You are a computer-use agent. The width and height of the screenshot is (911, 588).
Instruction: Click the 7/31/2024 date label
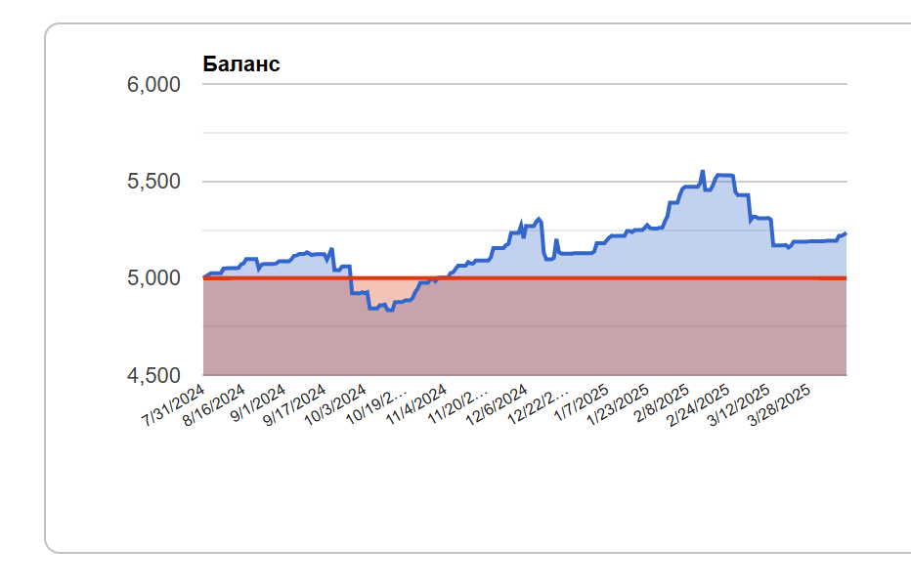click(x=173, y=405)
